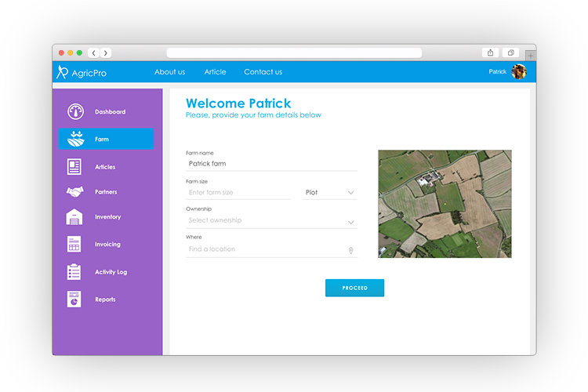
Task: Click the Enter farm size field
Action: [x=238, y=192]
